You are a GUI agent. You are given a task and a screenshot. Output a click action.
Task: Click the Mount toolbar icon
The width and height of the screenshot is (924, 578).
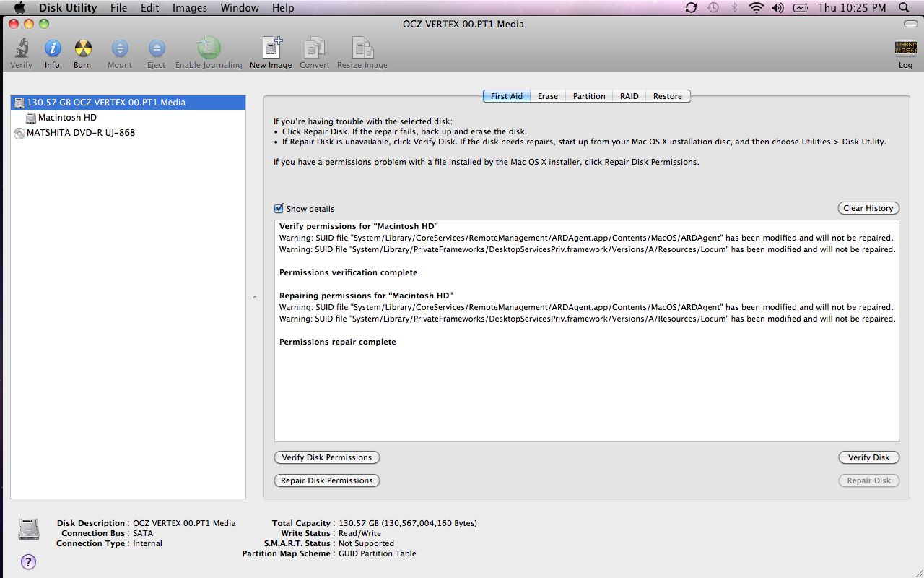pyautogui.click(x=120, y=48)
